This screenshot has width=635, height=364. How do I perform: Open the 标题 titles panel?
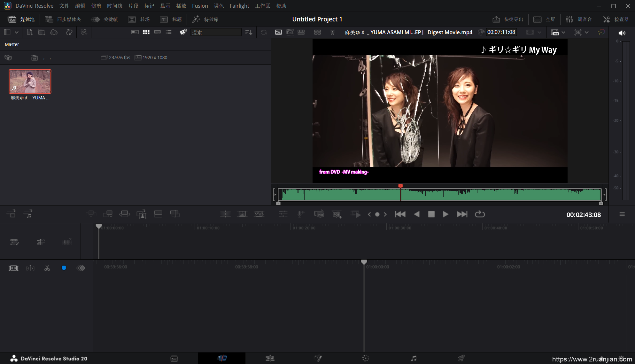(x=171, y=19)
